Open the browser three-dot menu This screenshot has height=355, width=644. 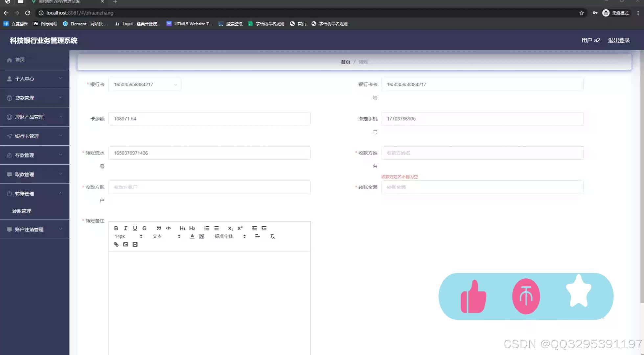coord(638,13)
